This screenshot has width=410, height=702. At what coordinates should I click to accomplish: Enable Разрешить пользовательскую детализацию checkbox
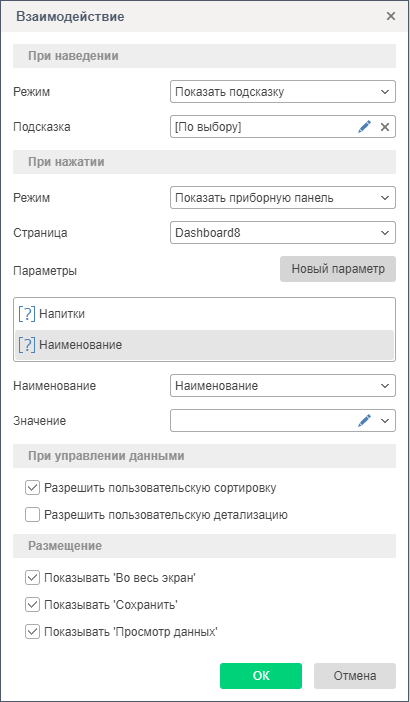tap(32, 515)
